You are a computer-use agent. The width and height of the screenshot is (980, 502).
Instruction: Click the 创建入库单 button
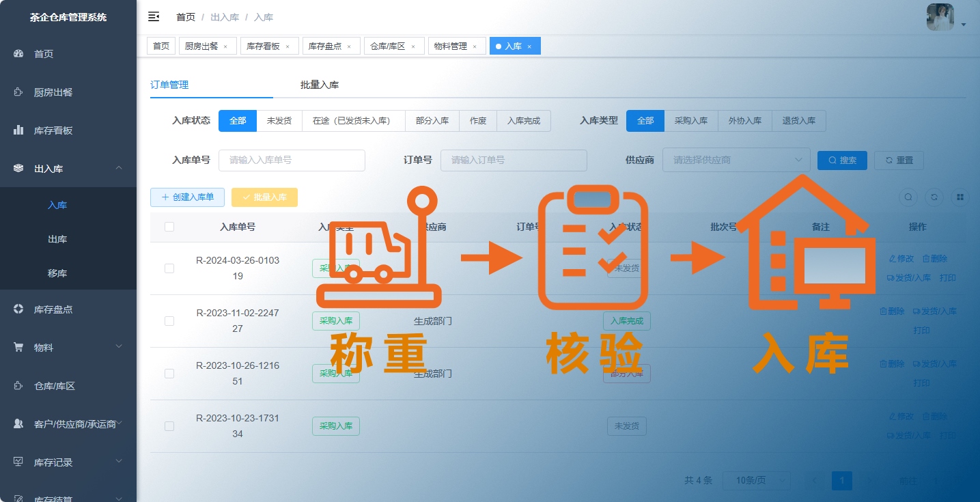coord(187,197)
